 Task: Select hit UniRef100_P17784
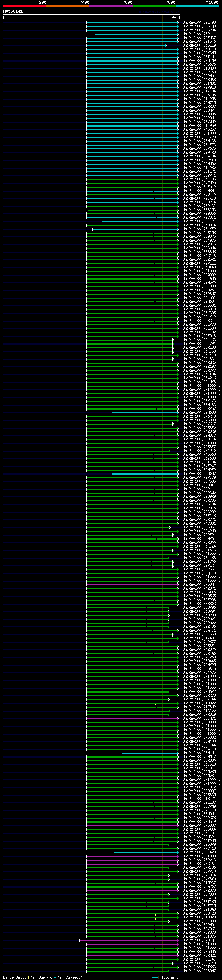[x=199, y=91]
